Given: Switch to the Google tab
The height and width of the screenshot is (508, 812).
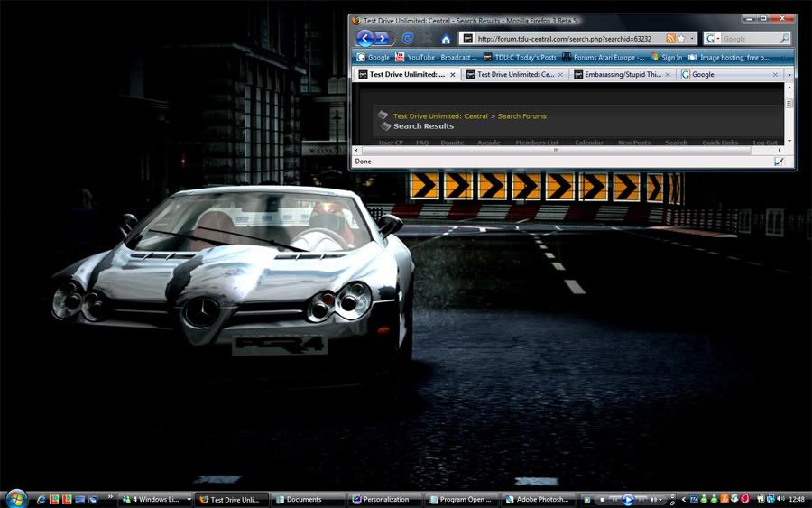Looking at the screenshot, I should [703, 75].
